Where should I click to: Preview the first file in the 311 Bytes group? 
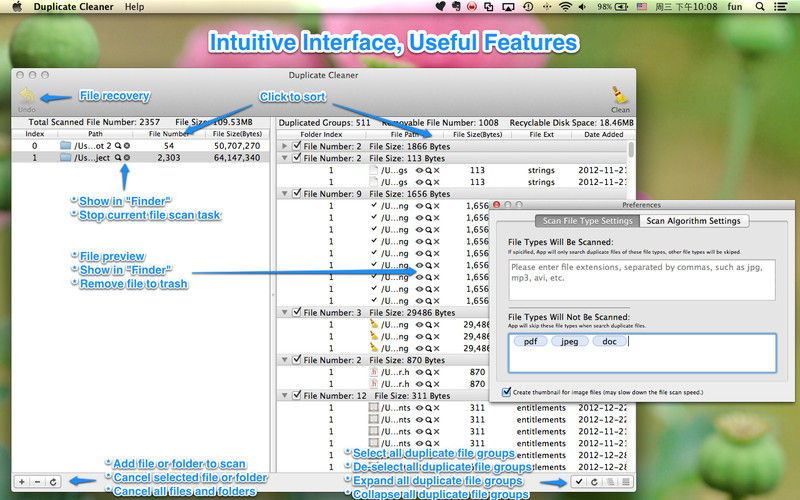pos(419,408)
